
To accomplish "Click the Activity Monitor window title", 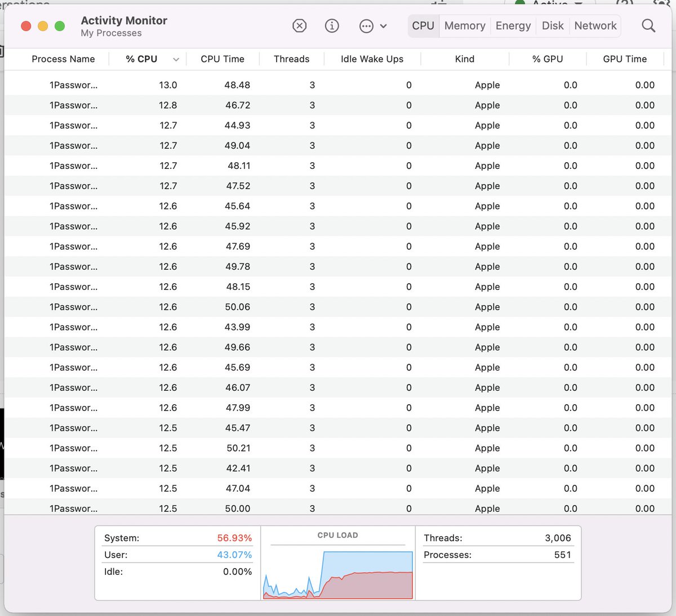I will pos(124,21).
